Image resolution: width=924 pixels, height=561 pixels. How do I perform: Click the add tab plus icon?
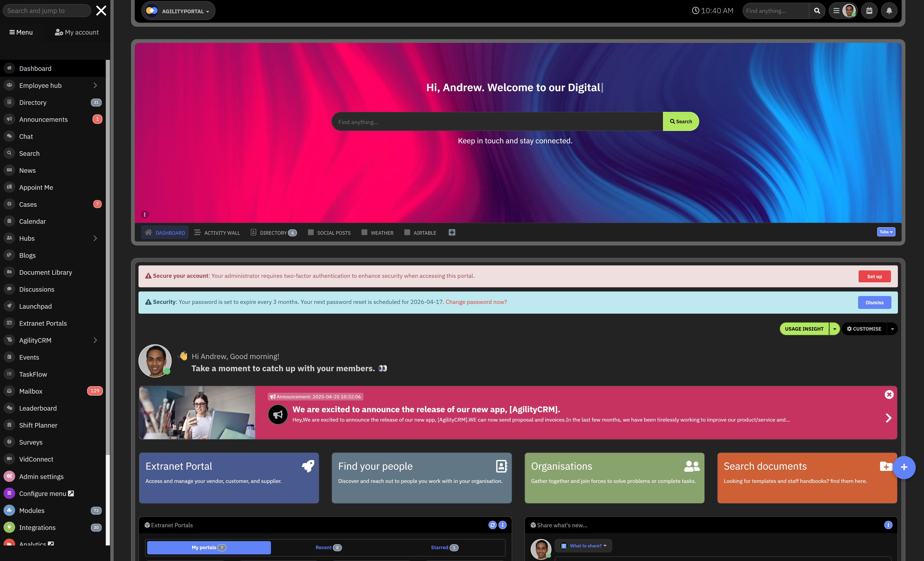[x=452, y=233]
